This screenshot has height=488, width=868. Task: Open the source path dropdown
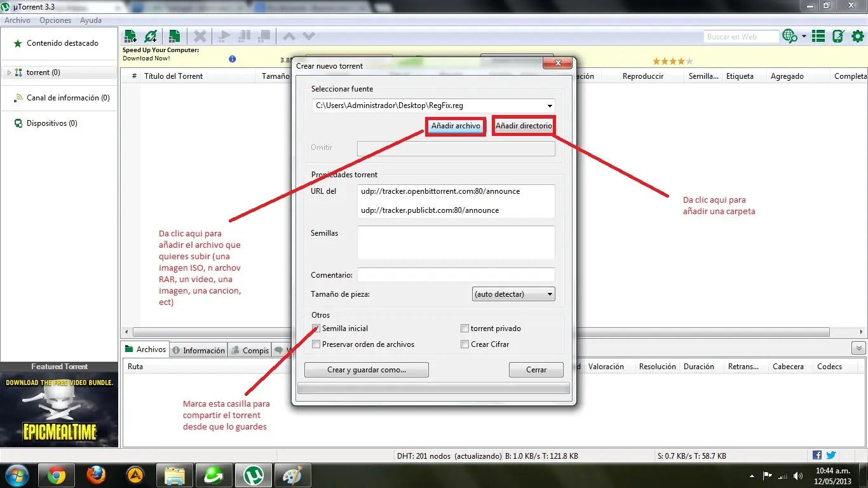click(549, 105)
